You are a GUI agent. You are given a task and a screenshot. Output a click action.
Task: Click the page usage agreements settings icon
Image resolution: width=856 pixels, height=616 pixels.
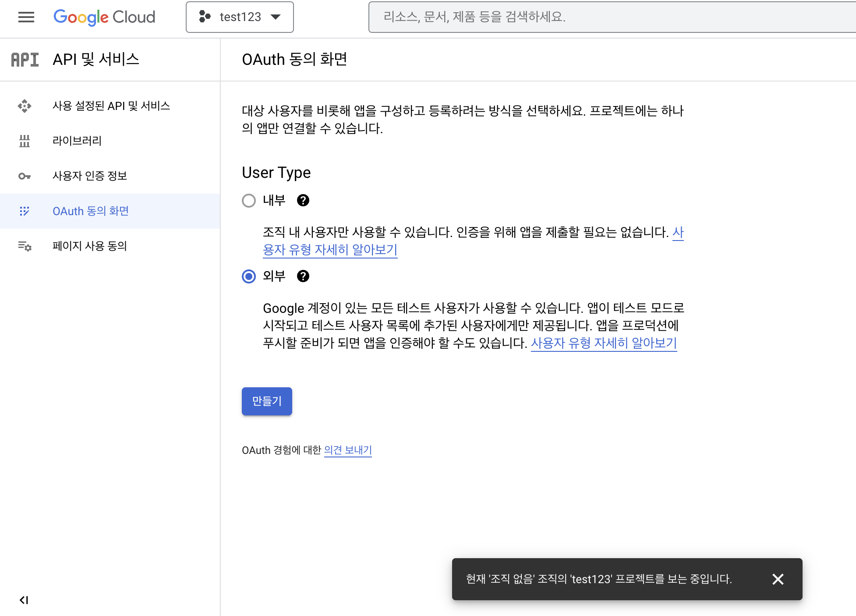pyautogui.click(x=25, y=246)
